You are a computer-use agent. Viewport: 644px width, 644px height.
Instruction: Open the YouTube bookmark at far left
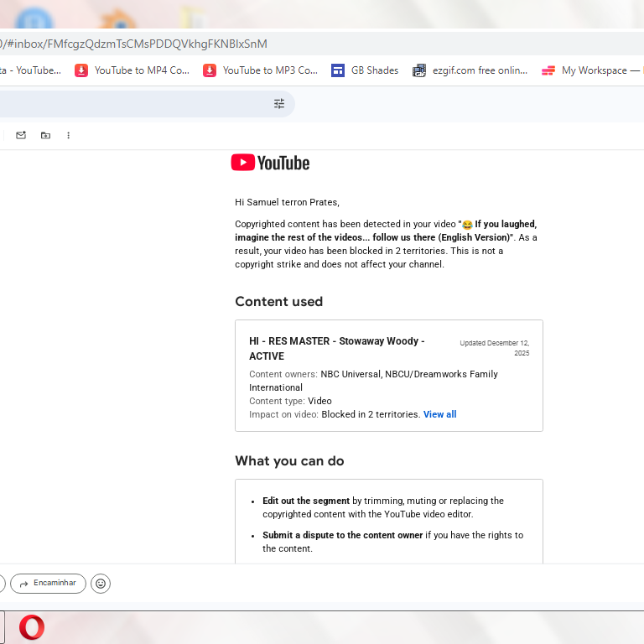pos(30,70)
